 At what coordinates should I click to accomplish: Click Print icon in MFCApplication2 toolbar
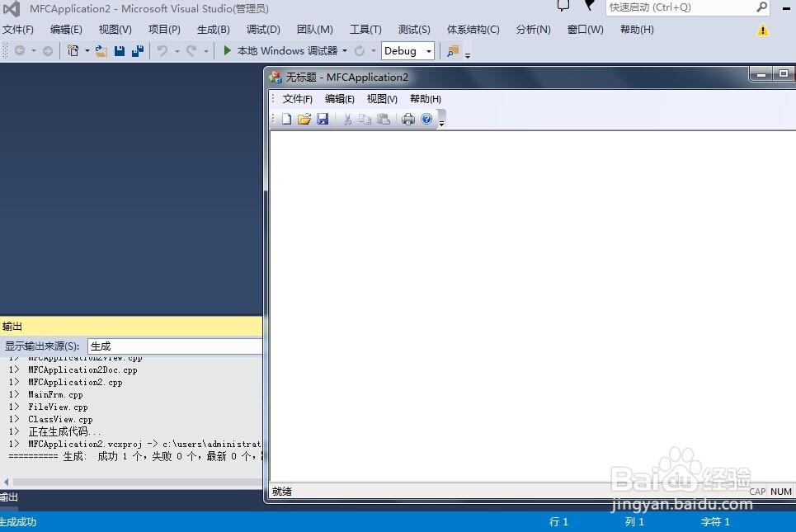(408, 120)
